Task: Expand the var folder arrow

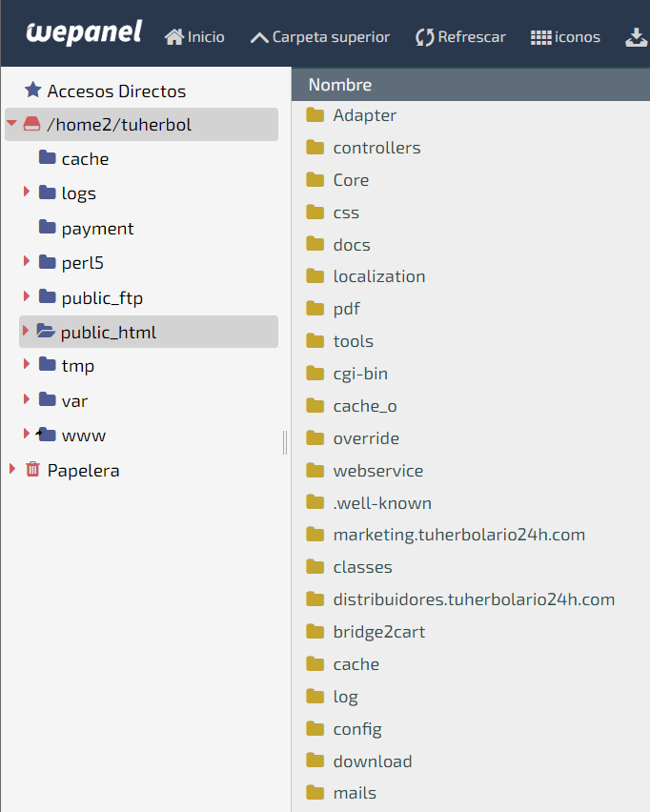Action: [x=26, y=398]
